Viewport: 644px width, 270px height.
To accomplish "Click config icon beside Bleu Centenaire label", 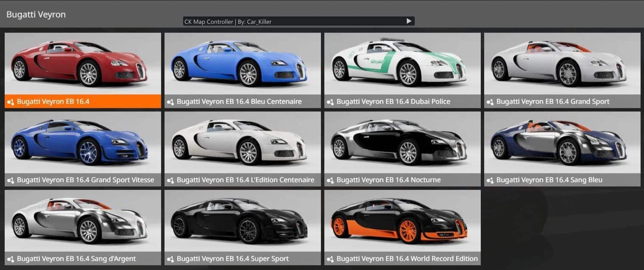I will tap(170, 102).
